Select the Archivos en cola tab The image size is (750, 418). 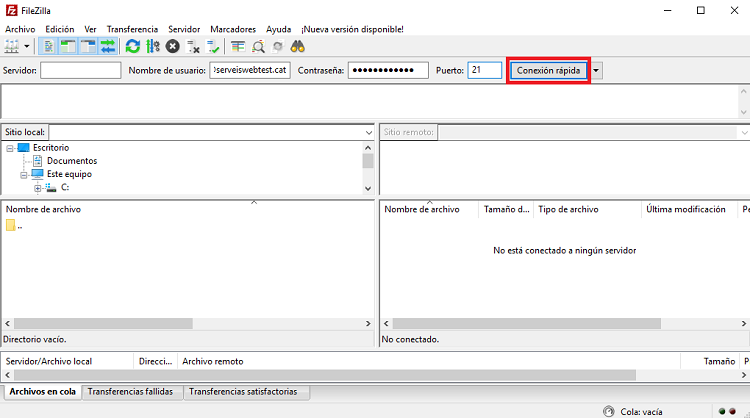pyautogui.click(x=43, y=392)
